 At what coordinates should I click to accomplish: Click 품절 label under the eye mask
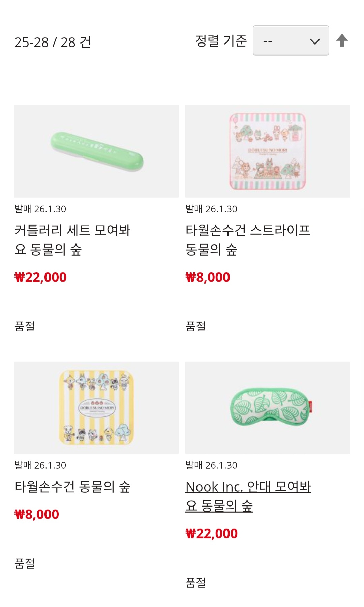tap(196, 582)
